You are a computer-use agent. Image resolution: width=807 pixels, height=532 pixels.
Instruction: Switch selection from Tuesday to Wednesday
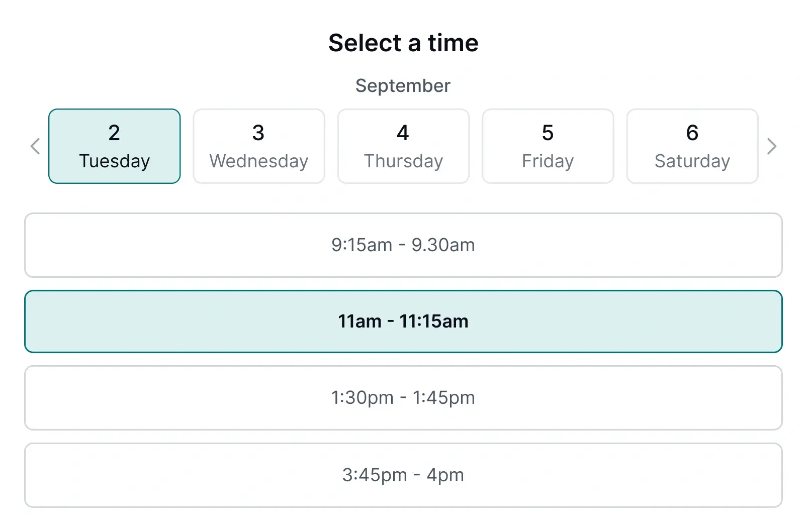(258, 146)
